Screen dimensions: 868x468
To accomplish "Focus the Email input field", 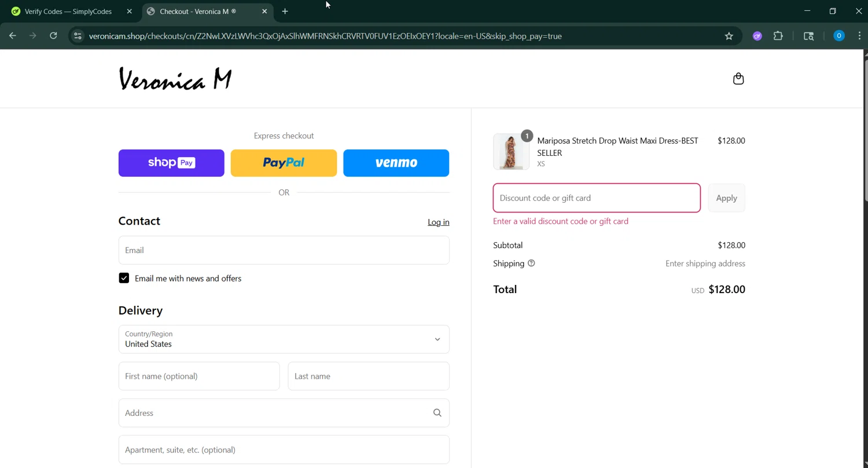I will [x=284, y=250].
